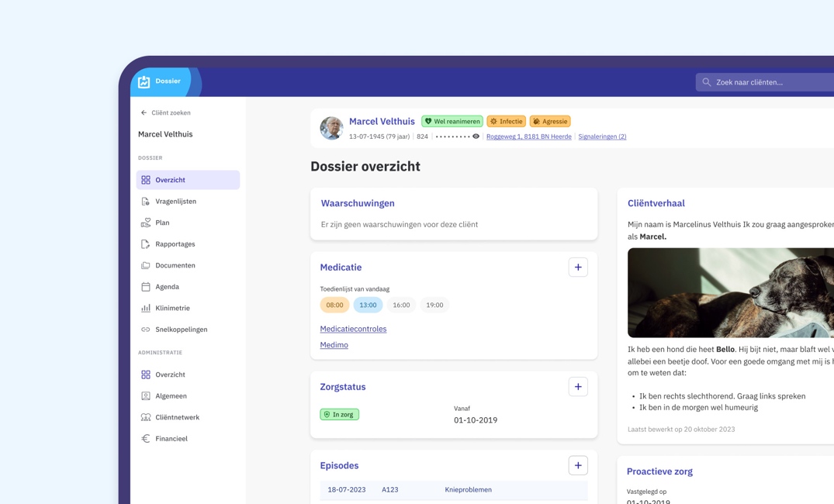Open Klinimetrie chart icon
834x504 pixels.
(x=146, y=308)
